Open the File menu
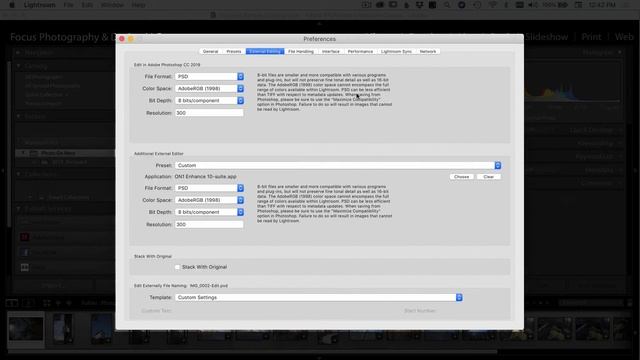This screenshot has height=360, width=640. pos(69,5)
